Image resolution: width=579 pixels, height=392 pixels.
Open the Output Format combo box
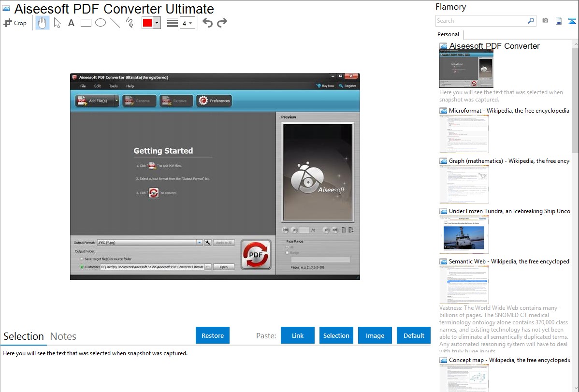point(150,243)
